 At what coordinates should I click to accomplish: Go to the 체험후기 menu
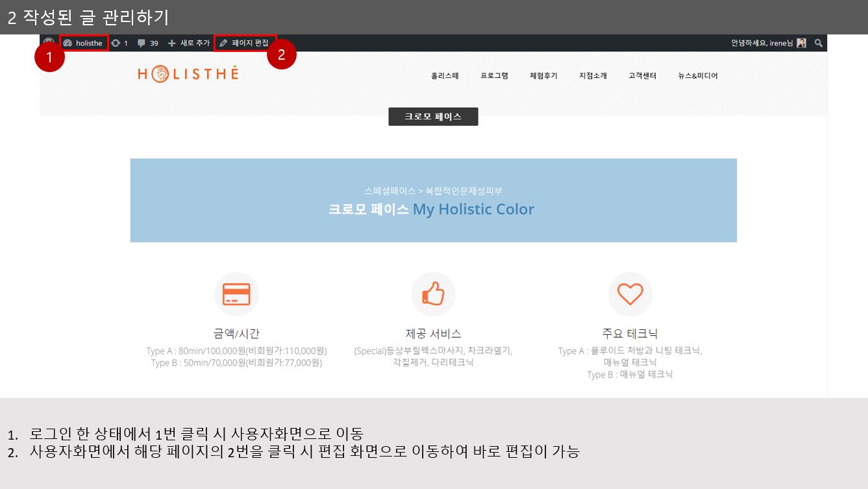[x=543, y=76]
